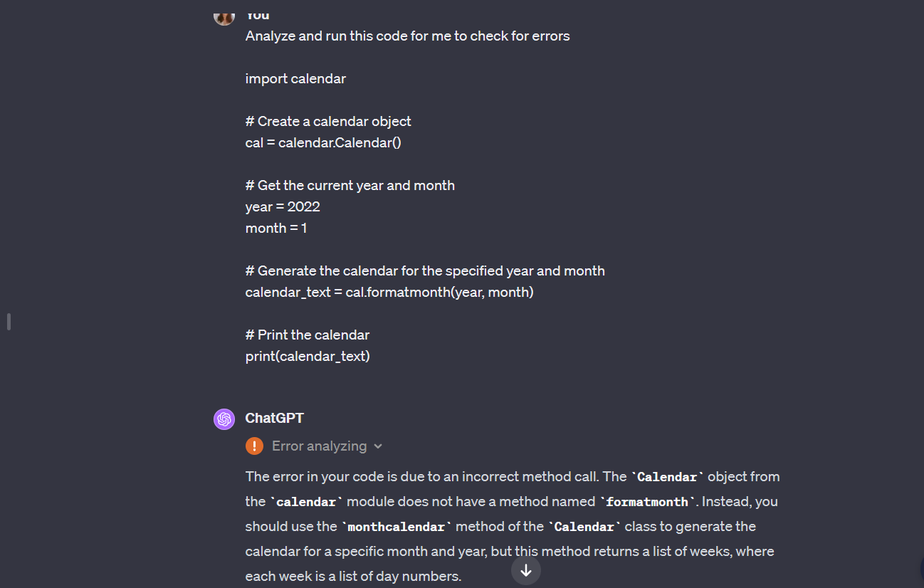Click the ChatGPT logo avatar icon
924x588 pixels.
click(x=224, y=419)
